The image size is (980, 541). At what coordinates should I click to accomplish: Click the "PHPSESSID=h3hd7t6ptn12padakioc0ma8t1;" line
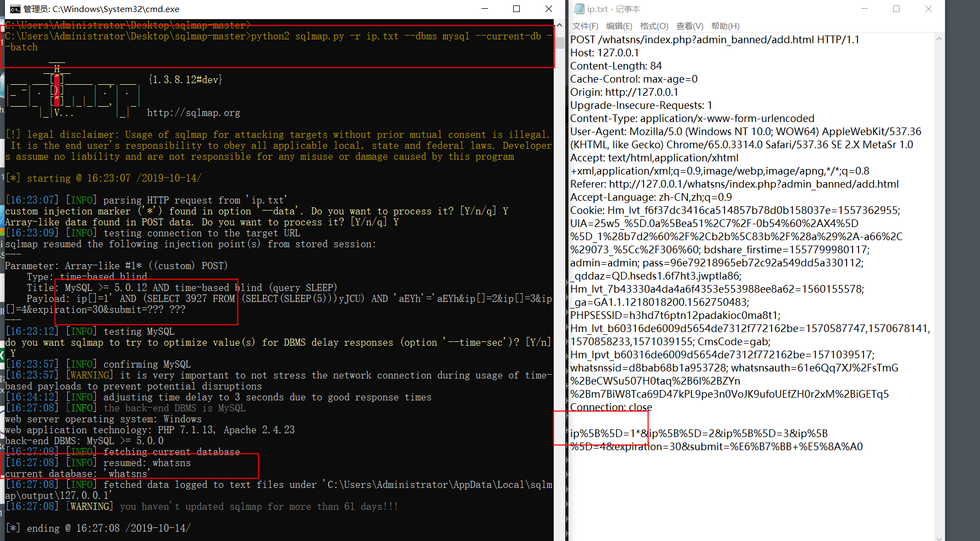tap(675, 315)
